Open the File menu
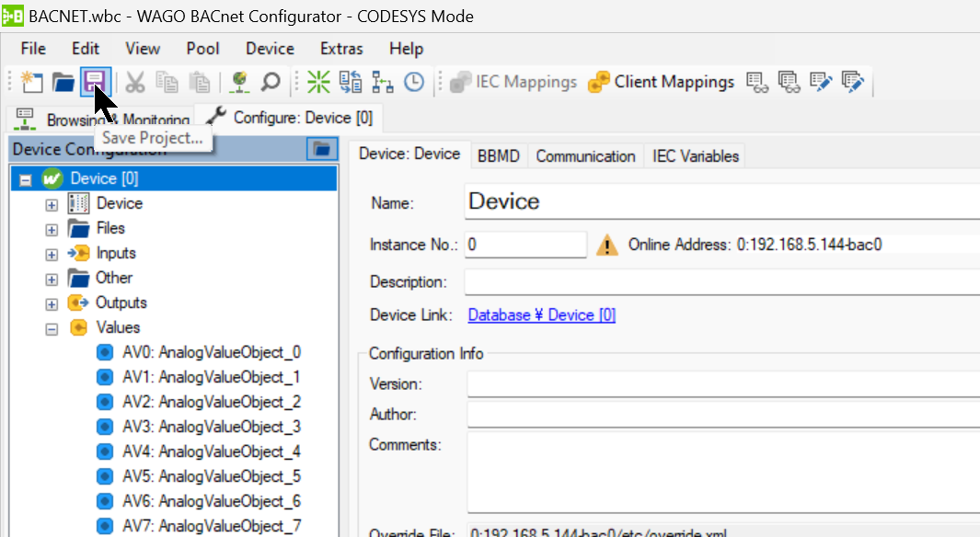 pyautogui.click(x=33, y=49)
